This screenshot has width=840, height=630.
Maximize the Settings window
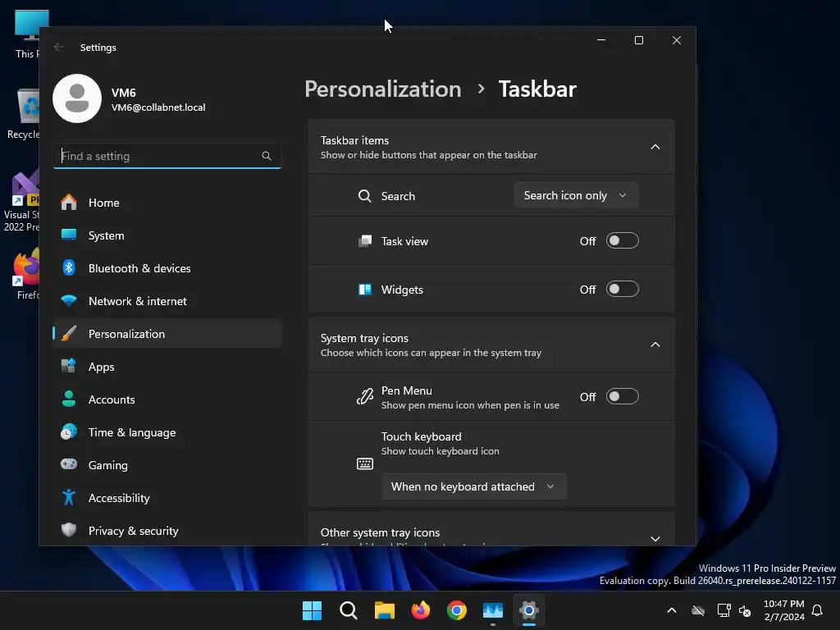point(638,40)
